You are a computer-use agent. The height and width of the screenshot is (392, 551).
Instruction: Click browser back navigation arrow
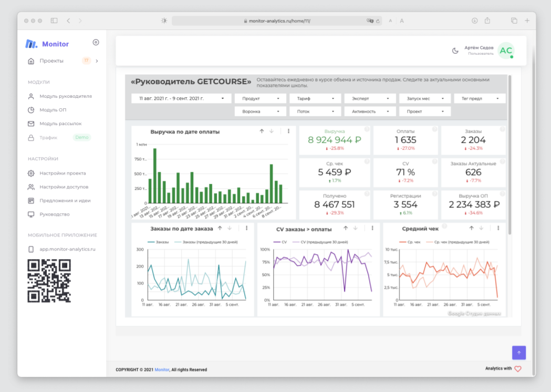pyautogui.click(x=68, y=20)
